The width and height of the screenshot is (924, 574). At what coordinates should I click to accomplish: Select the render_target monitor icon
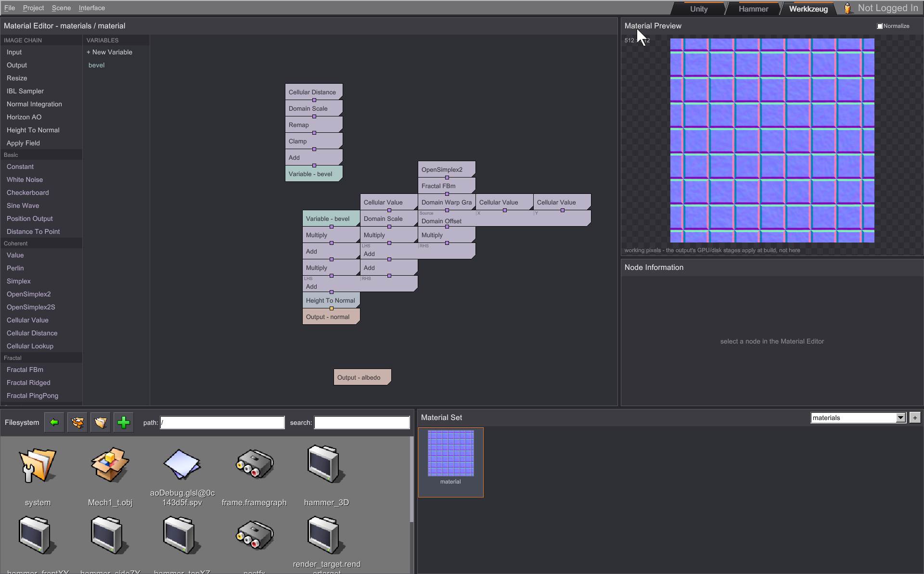[x=326, y=535]
